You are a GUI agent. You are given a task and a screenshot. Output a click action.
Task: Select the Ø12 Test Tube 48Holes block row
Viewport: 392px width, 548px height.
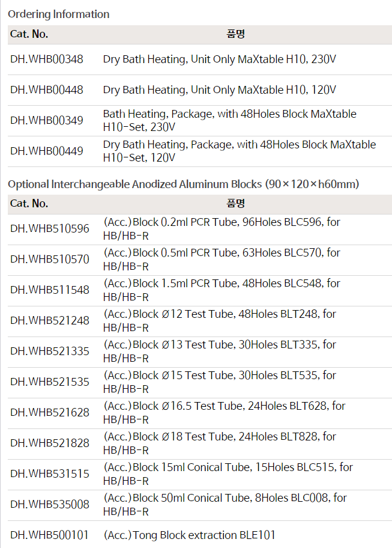coord(220,321)
